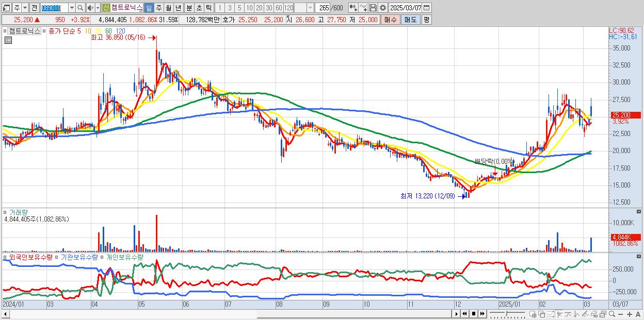Select interval 10 button in period row
This screenshot has width=644, height=320.
249,8
